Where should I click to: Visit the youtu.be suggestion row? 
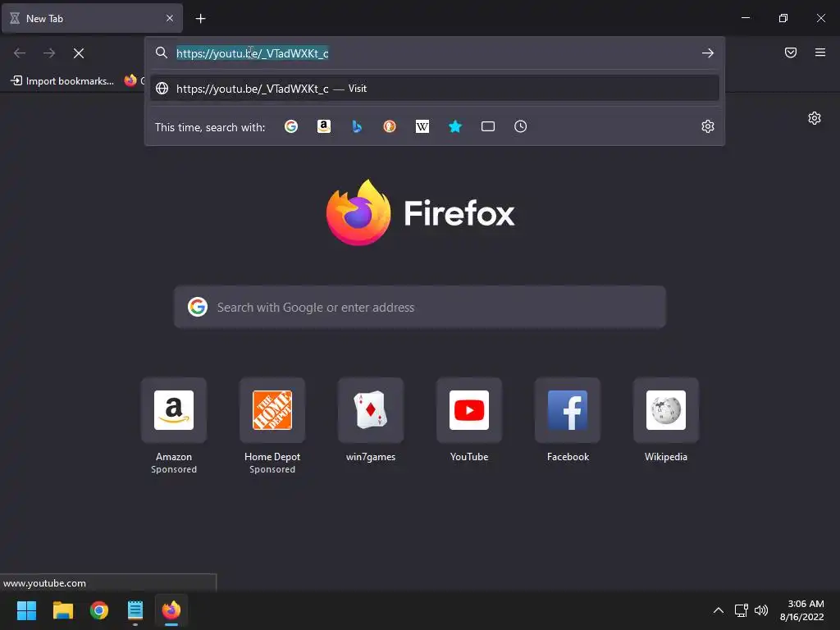click(435, 89)
